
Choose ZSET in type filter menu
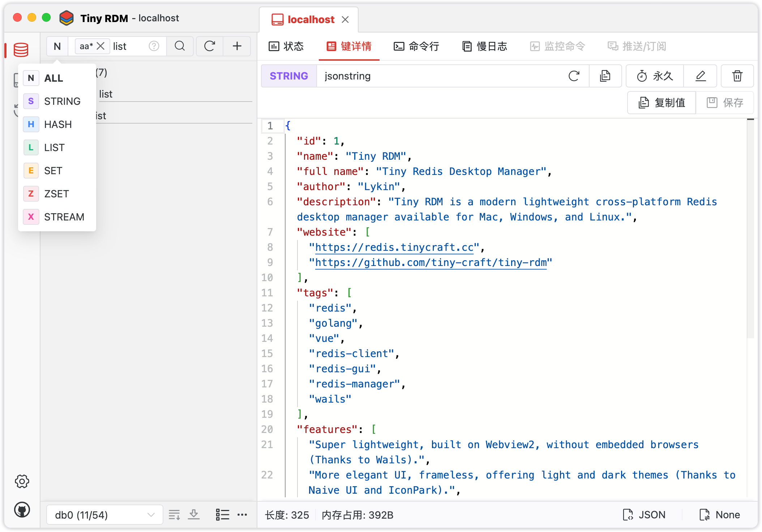[x=57, y=194]
